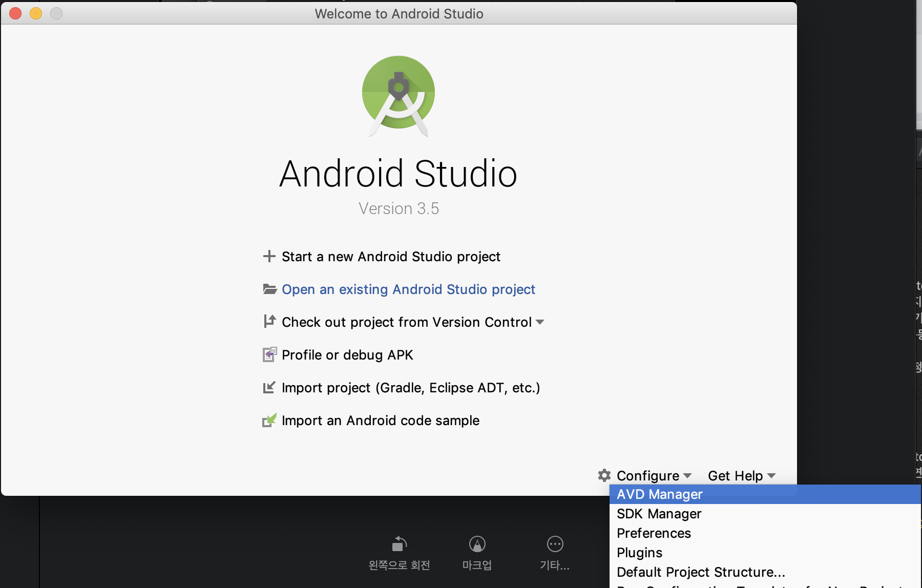The height and width of the screenshot is (588, 922).
Task: Minimize the Welcome window
Action: click(36, 13)
